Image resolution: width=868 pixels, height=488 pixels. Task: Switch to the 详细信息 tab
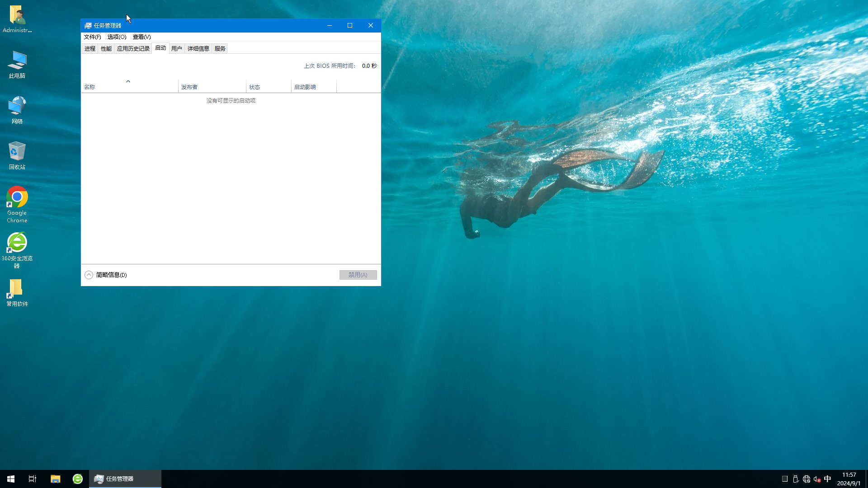point(198,49)
